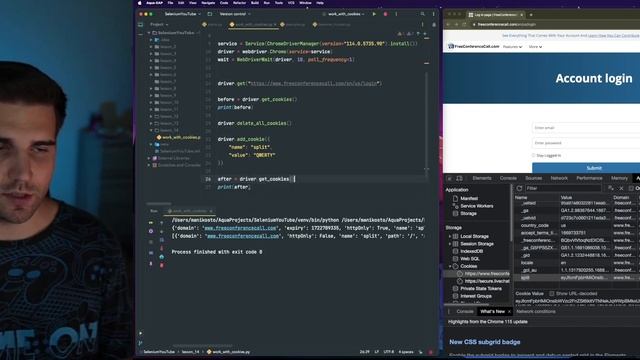Open Network conditions drawer tab
This screenshot has width=640, height=360.
pyautogui.click(x=536, y=311)
